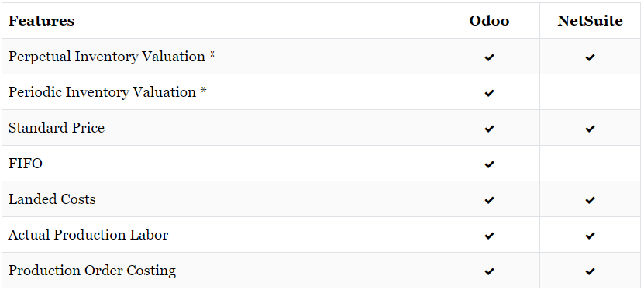Select the NetSuite column header

(x=590, y=20)
